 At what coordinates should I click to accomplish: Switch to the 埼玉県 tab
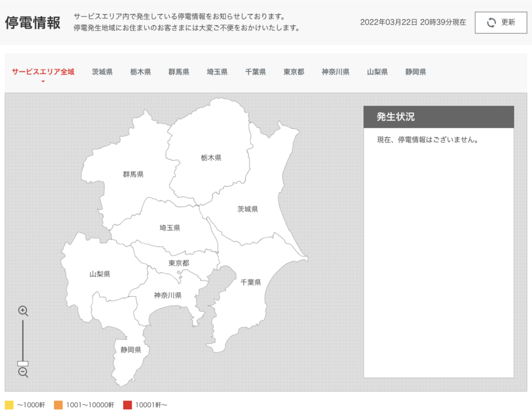coord(217,72)
